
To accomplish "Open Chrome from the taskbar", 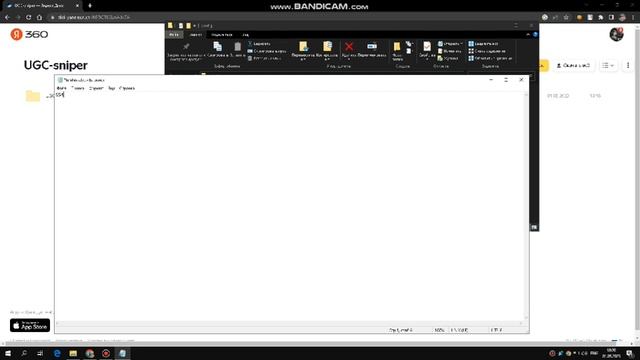I will pyautogui.click(x=90, y=353).
